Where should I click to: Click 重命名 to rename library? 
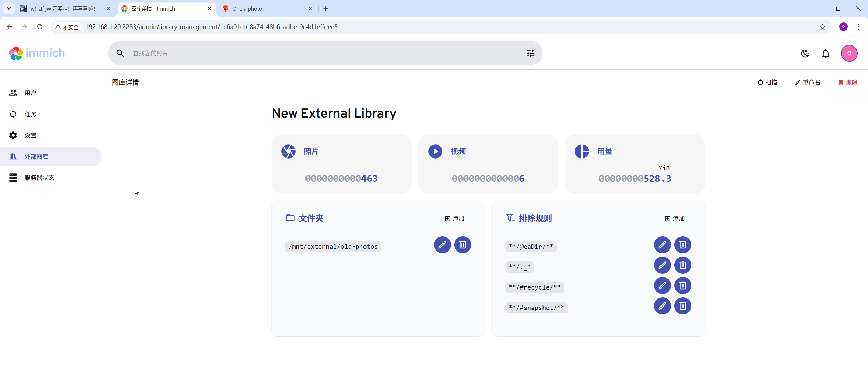[x=808, y=82]
